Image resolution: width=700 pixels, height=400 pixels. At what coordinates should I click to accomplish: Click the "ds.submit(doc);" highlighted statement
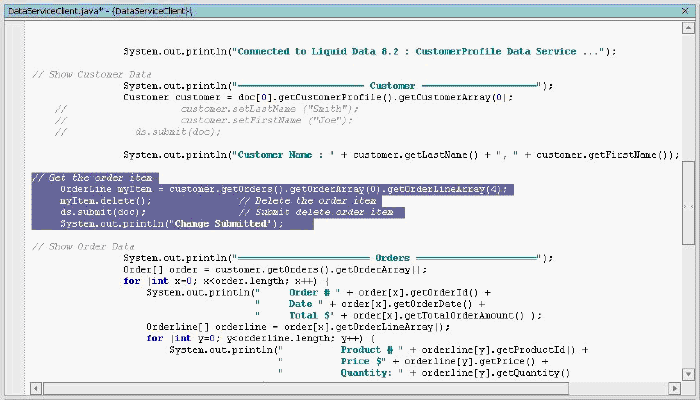click(103, 212)
